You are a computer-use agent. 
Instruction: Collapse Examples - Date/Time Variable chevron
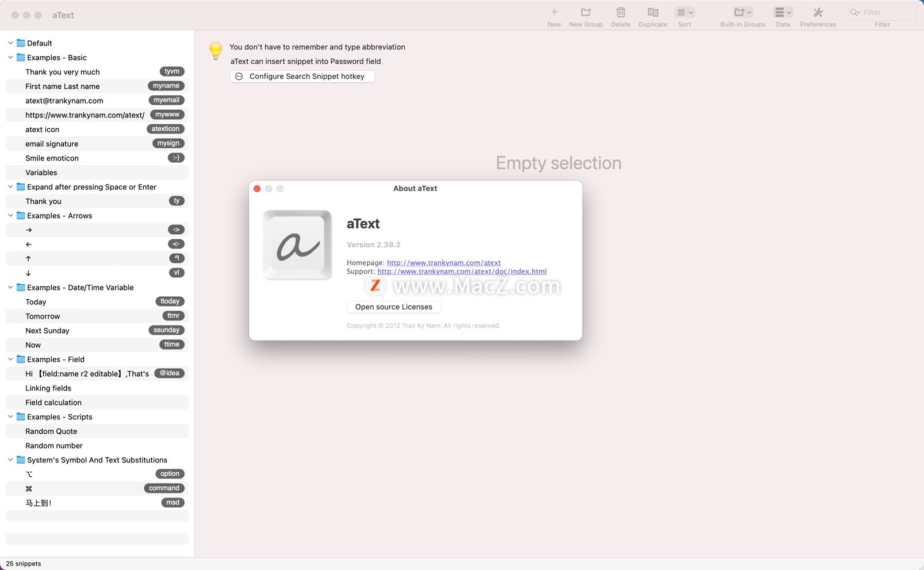tap(10, 288)
